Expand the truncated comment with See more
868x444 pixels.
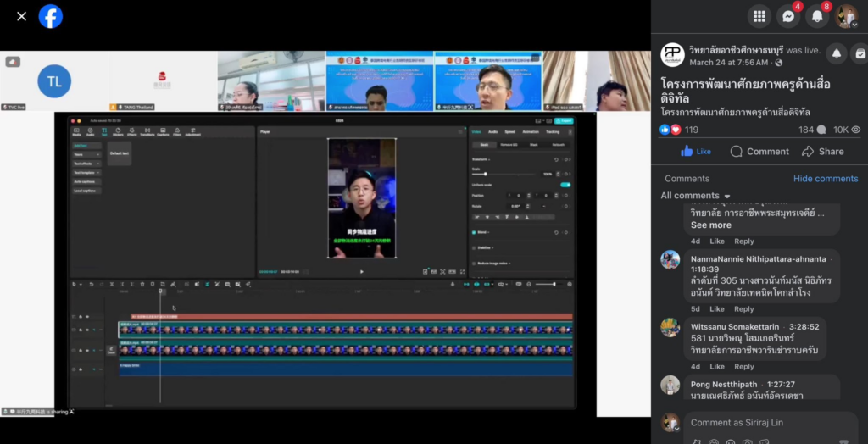click(710, 225)
